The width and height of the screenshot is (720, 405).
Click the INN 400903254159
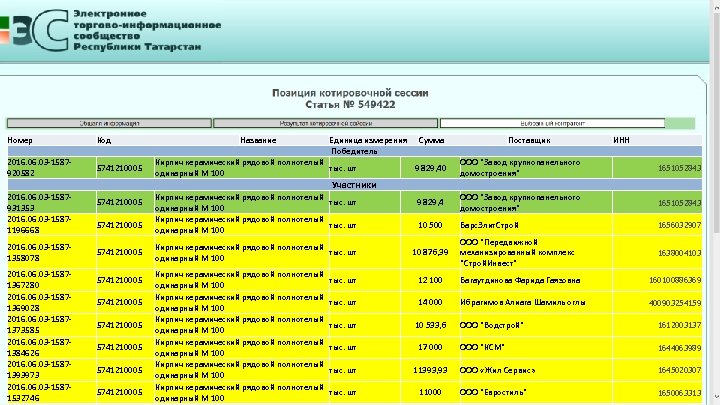coord(675,303)
